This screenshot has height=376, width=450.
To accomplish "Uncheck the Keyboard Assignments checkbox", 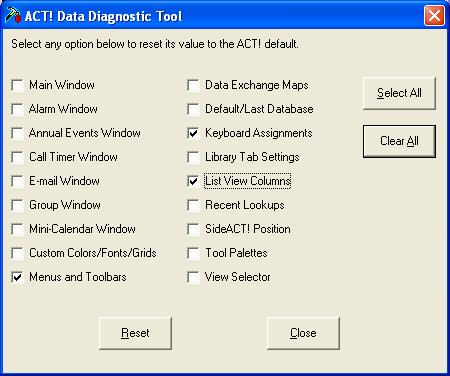I will click(x=193, y=133).
